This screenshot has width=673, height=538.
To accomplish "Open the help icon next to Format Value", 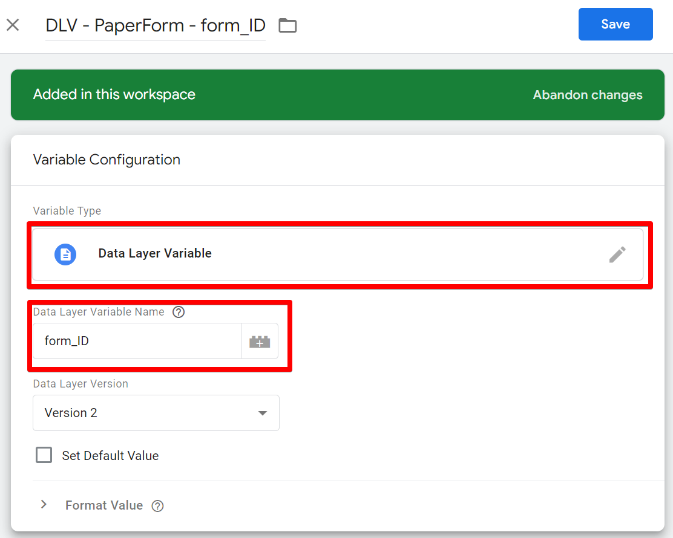I will (158, 506).
